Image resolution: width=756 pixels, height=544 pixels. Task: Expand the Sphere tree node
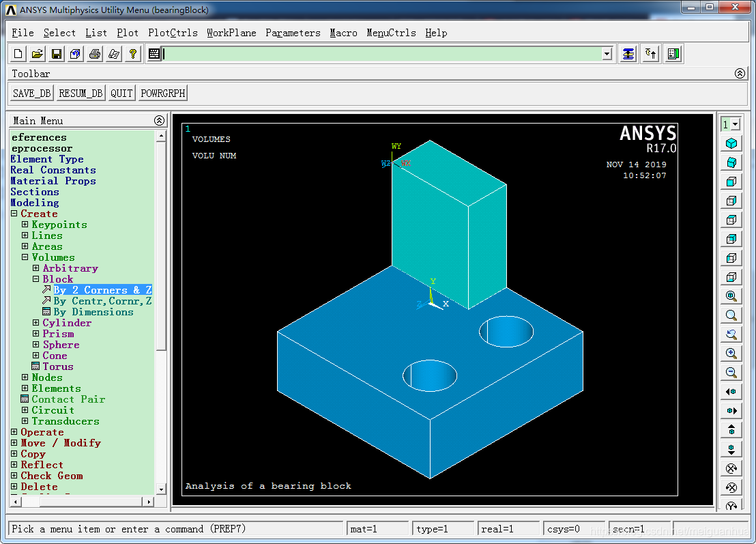pos(36,344)
